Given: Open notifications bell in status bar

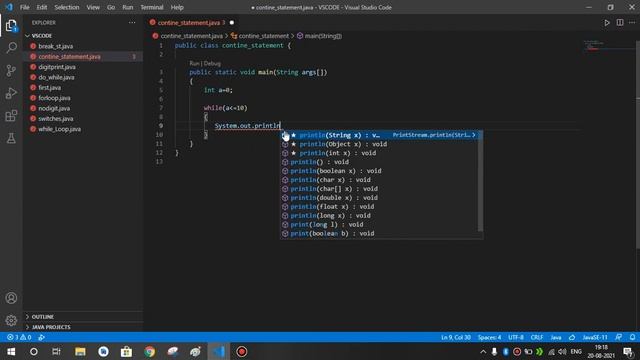Looking at the screenshot, I should coord(632,338).
